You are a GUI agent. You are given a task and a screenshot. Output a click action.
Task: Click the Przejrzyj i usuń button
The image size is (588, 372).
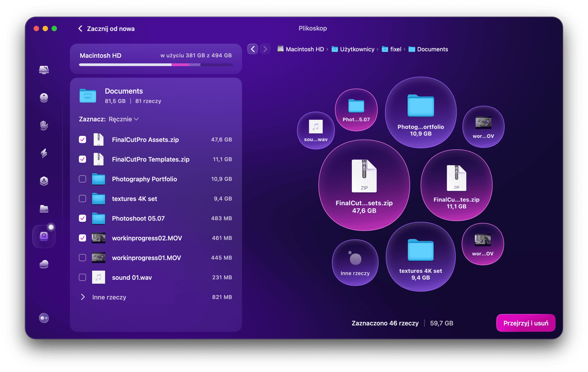coord(526,323)
